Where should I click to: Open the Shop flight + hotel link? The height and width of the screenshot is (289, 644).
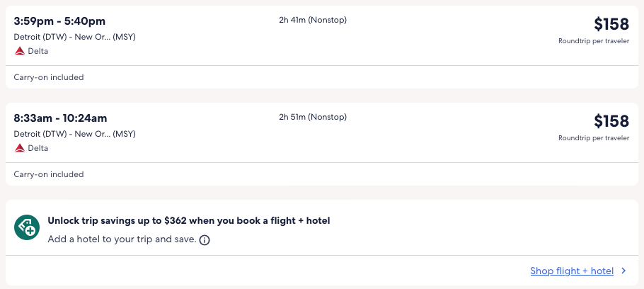coord(571,271)
